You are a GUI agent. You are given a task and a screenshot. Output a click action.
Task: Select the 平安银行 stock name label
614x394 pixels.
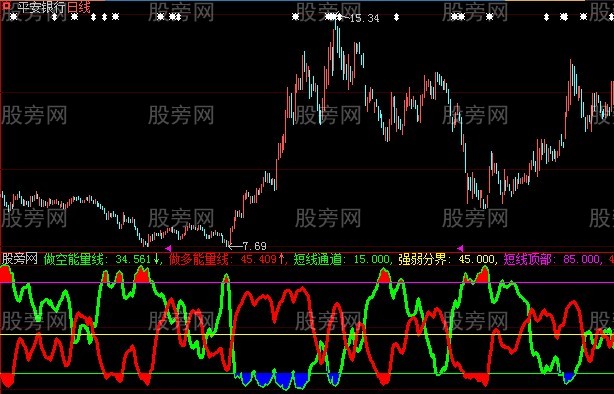(x=42, y=7)
